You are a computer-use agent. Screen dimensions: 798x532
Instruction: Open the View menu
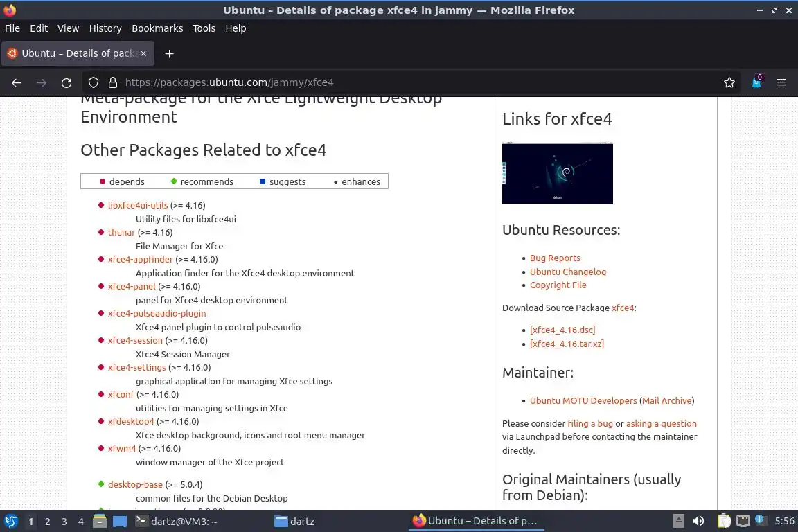click(x=68, y=28)
